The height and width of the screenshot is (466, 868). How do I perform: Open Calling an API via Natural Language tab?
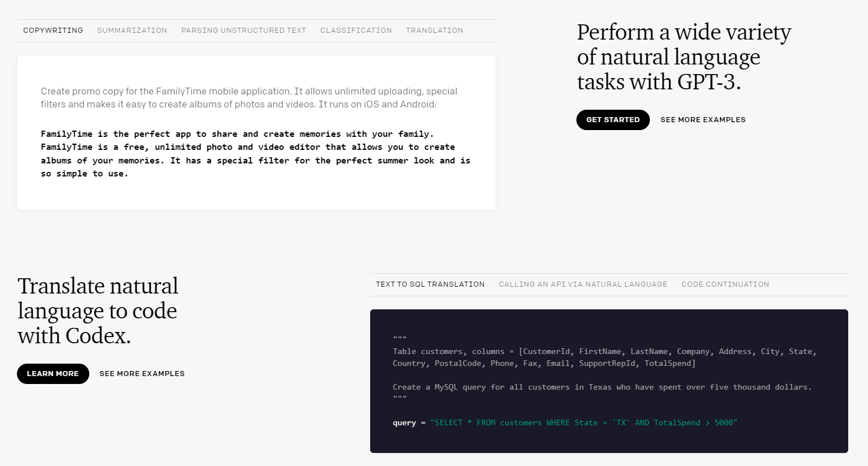pos(583,284)
